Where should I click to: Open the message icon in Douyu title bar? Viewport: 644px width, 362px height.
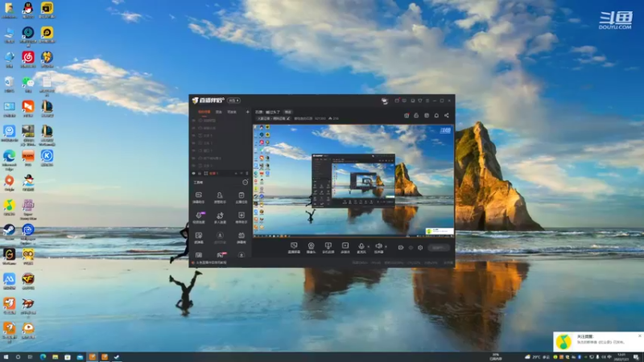pyautogui.click(x=405, y=101)
